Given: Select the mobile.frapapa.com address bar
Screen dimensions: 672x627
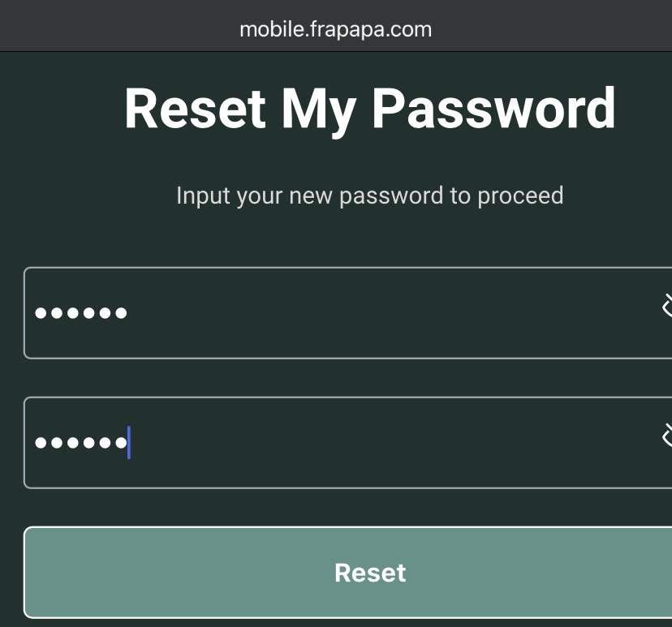Looking at the screenshot, I should [335, 29].
